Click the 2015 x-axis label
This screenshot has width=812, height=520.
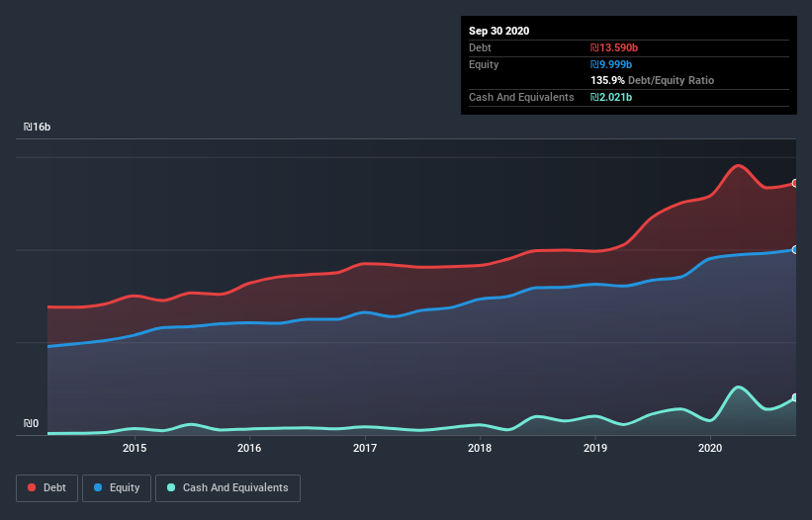click(x=135, y=448)
